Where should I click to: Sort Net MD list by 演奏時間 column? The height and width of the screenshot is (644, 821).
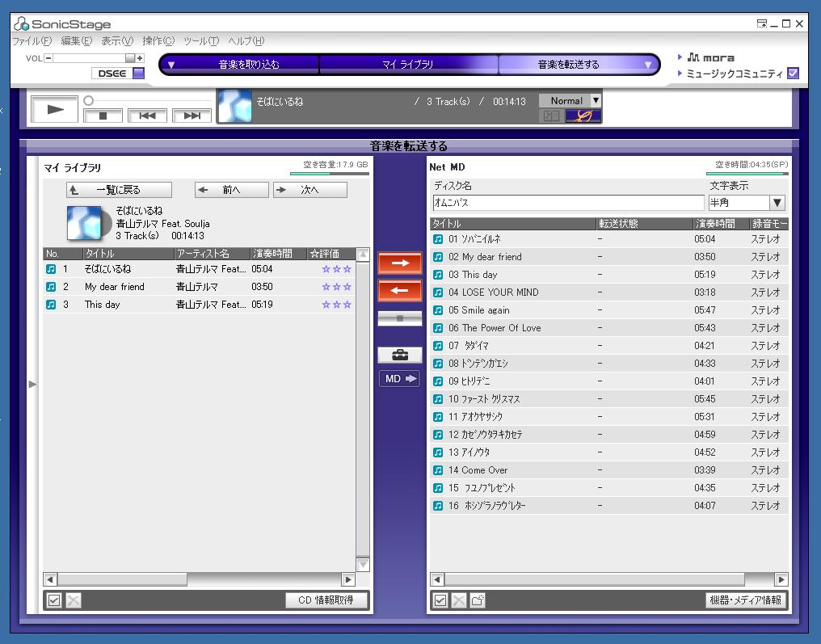point(721,224)
